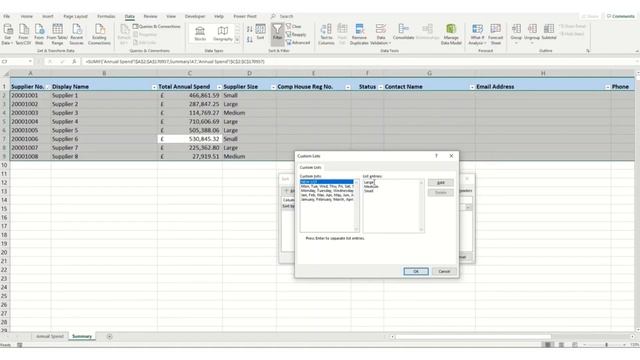Screen dimensions: 640x360
Task: Click the Add button in Custom Lists
Action: (440, 182)
